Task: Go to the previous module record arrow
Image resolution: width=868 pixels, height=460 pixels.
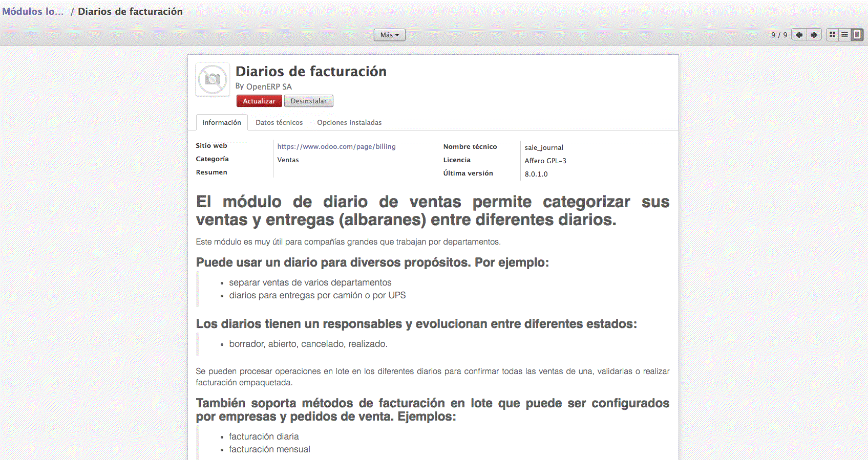Action: pos(799,35)
